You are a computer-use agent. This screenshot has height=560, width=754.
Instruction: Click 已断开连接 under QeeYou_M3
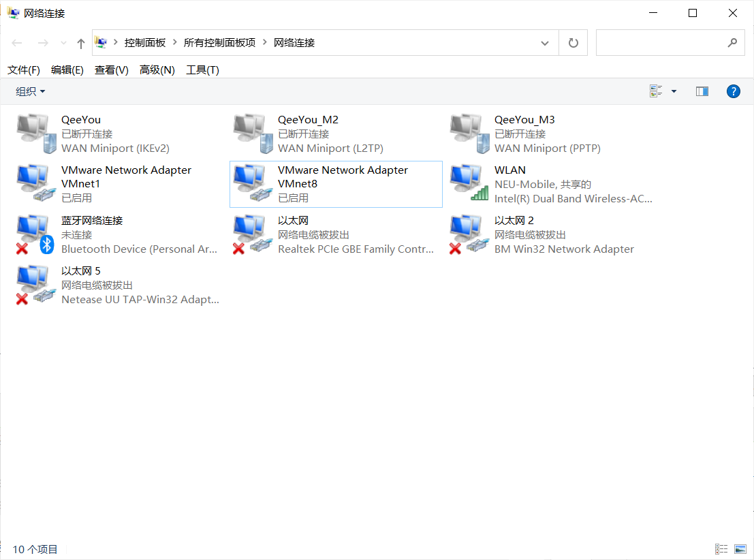click(520, 134)
